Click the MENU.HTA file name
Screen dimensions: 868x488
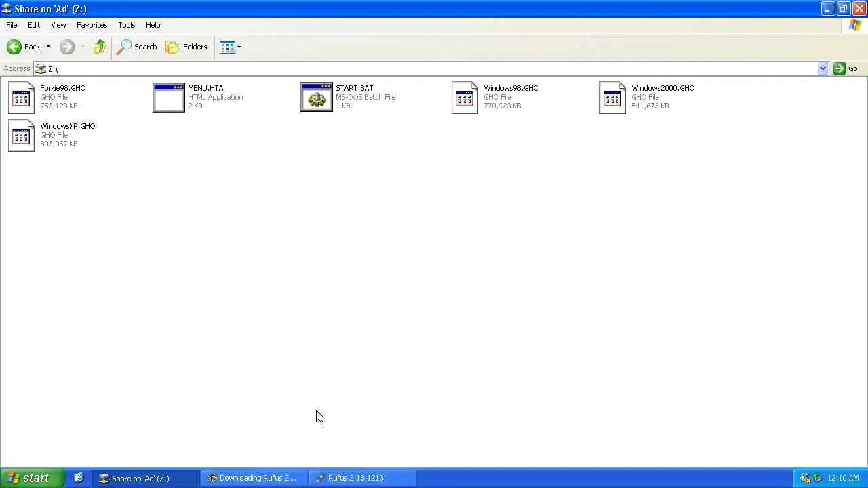coord(205,88)
